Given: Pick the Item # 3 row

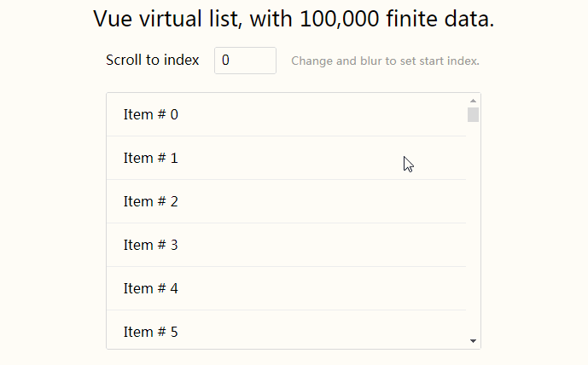Looking at the screenshot, I should click(286, 245).
